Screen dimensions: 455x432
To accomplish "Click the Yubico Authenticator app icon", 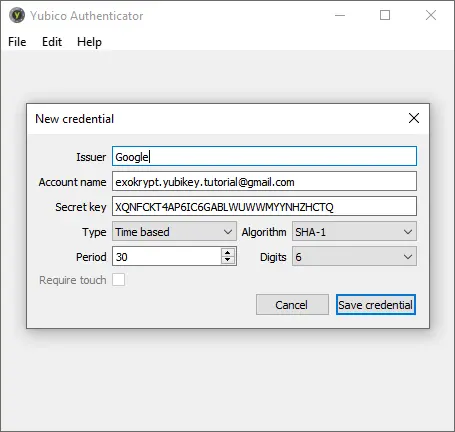I will [x=17, y=15].
